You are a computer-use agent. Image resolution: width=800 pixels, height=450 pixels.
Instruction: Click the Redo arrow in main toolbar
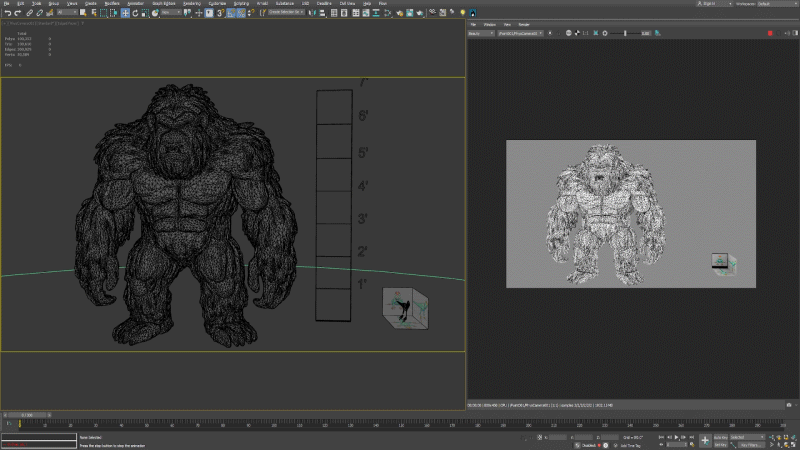click(x=17, y=13)
